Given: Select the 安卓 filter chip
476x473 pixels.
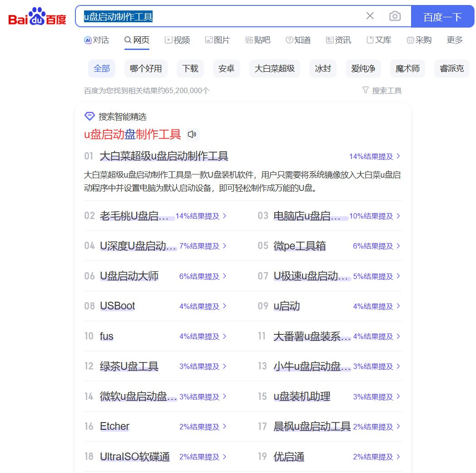Looking at the screenshot, I should [227, 69].
